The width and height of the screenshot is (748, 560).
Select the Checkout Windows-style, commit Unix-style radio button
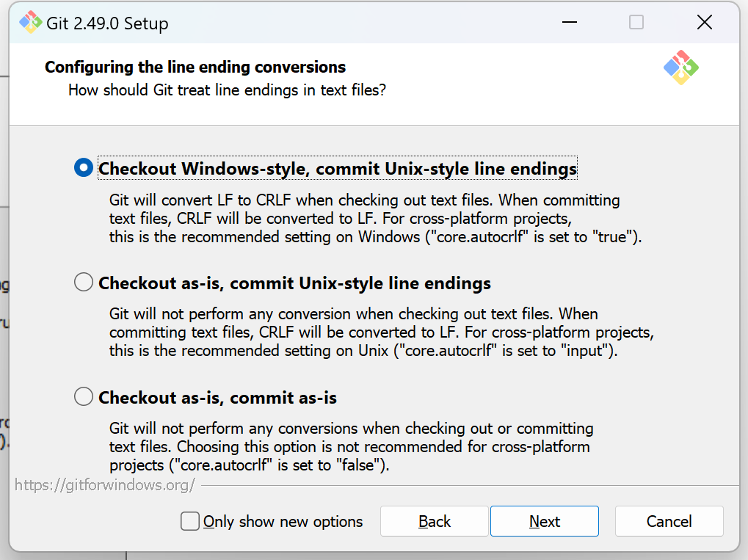[x=84, y=168]
